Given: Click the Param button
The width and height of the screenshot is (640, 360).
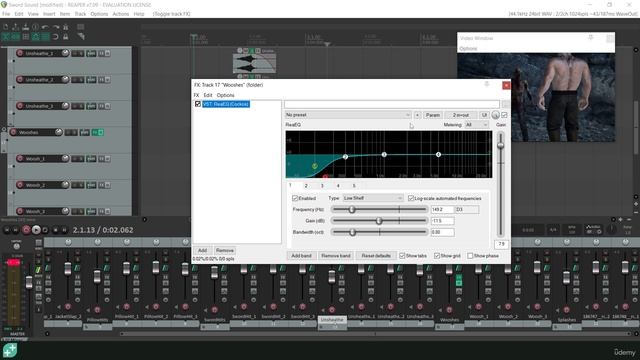Looking at the screenshot, I should [x=433, y=115].
